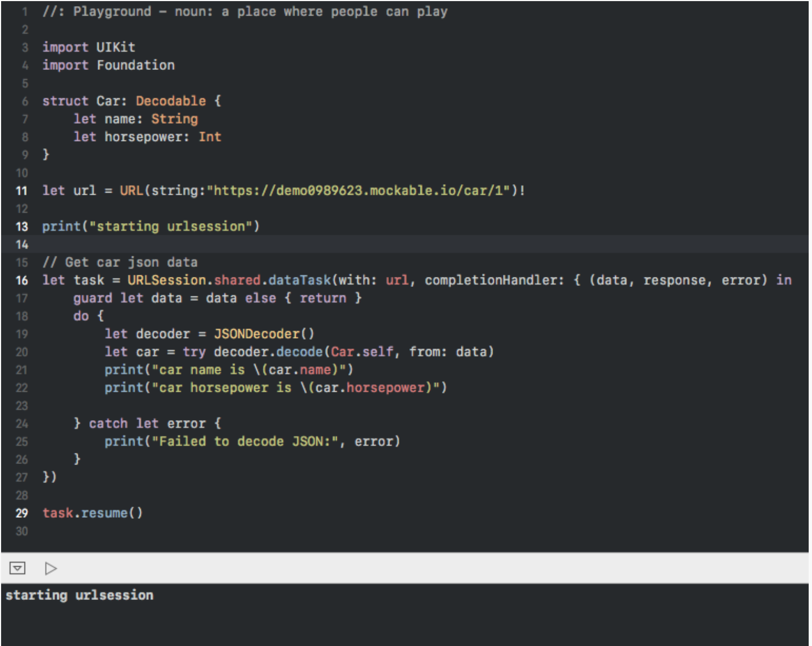The image size is (812, 646).
Task: Click the JSONDecoder() initializer text
Action: [264, 334]
